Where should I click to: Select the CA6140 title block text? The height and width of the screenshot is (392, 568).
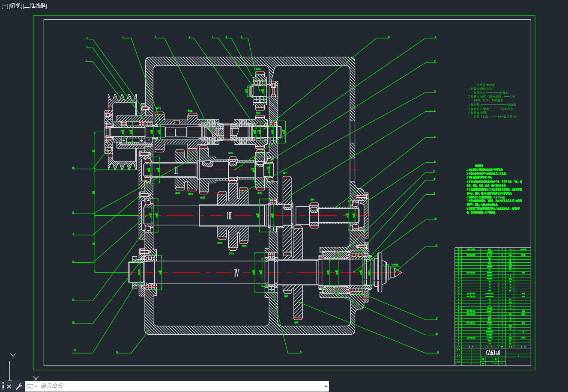pos(493,353)
